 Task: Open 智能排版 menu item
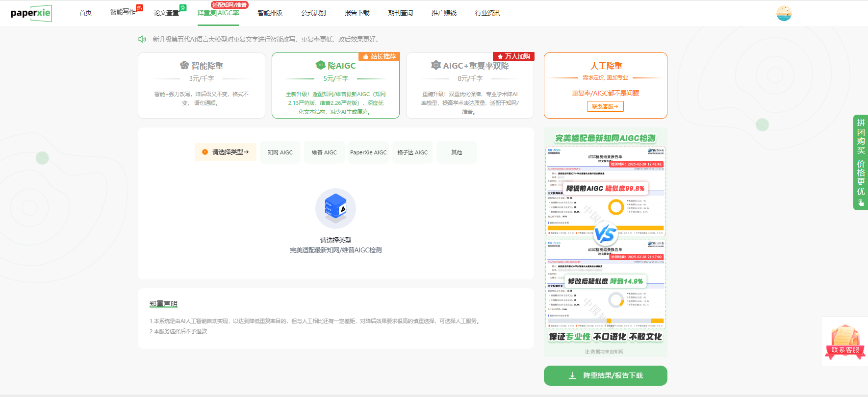click(x=270, y=13)
